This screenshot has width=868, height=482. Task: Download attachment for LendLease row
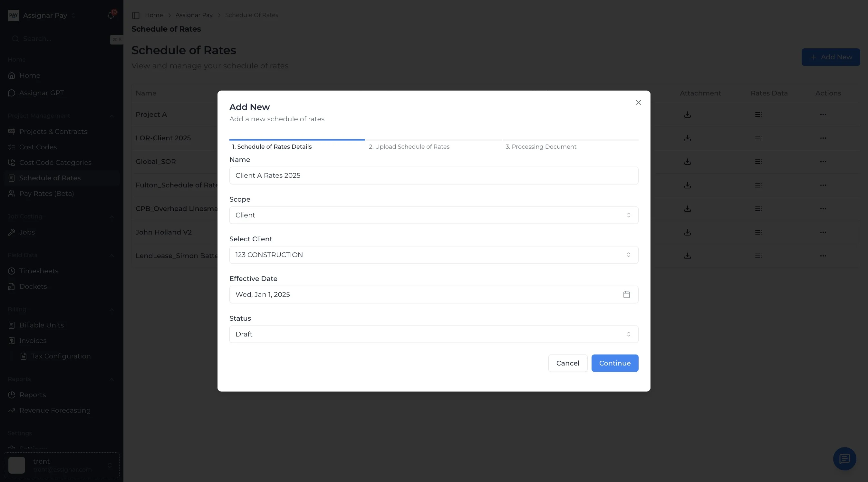click(687, 256)
